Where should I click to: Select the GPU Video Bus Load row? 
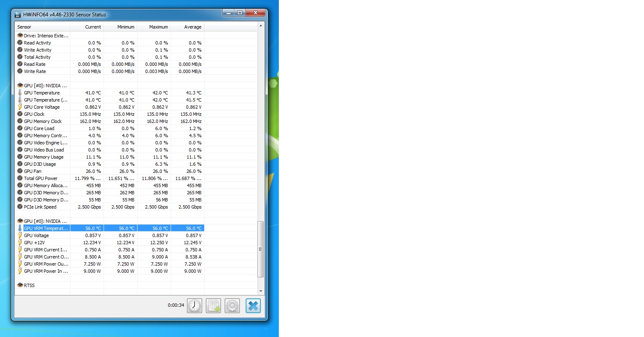(x=109, y=150)
